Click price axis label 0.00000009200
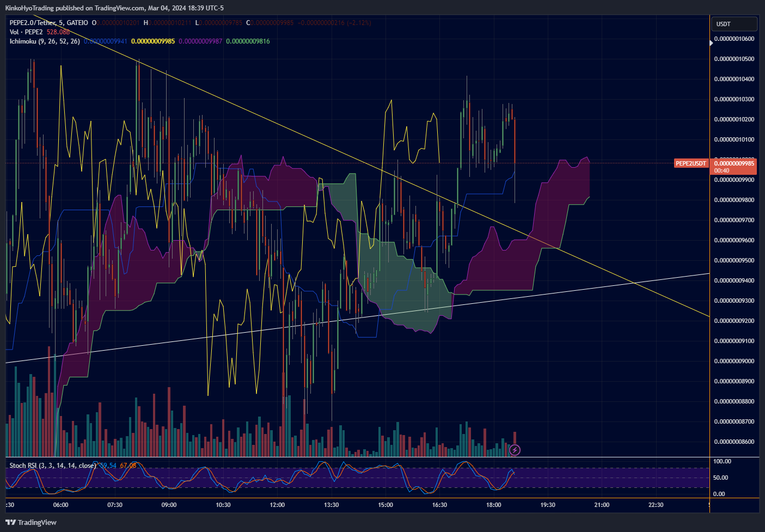The image size is (765, 532). point(735,321)
